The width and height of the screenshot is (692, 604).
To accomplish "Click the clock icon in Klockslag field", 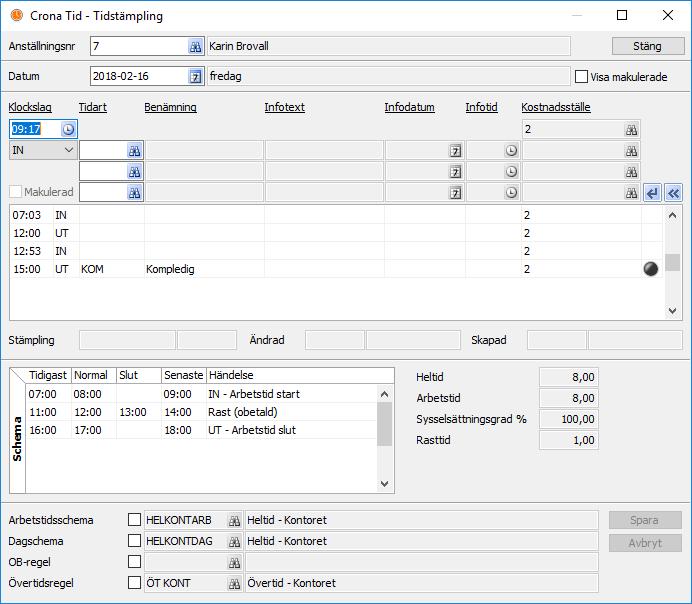I will (68, 129).
